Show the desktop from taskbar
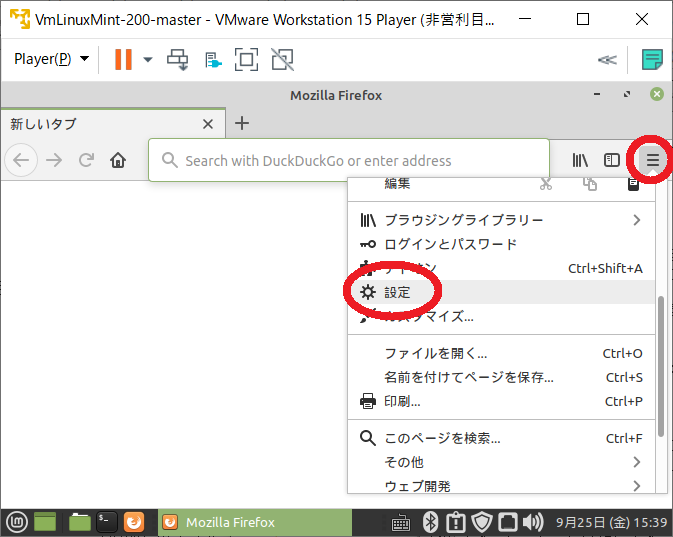Viewport: 673px width, 537px height. coord(45,522)
